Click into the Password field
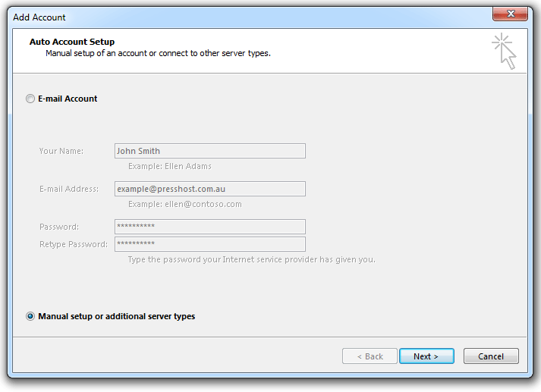This screenshot has height=392, width=541. point(209,227)
